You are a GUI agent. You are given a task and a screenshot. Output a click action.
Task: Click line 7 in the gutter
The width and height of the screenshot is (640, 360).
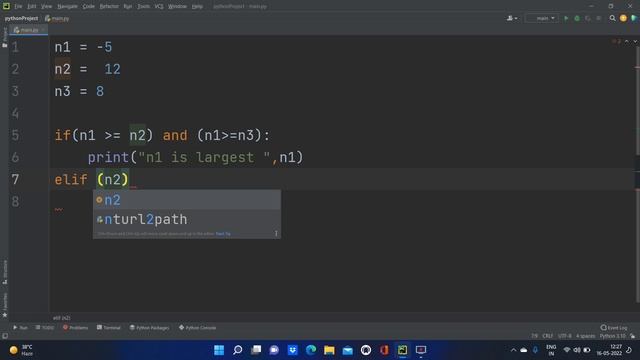[15, 179]
